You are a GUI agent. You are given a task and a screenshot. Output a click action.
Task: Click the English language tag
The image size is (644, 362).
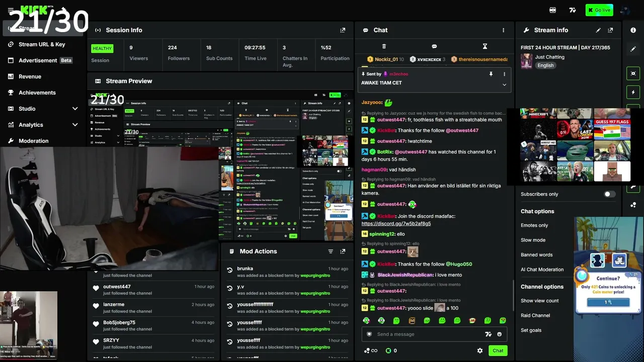tap(545, 65)
